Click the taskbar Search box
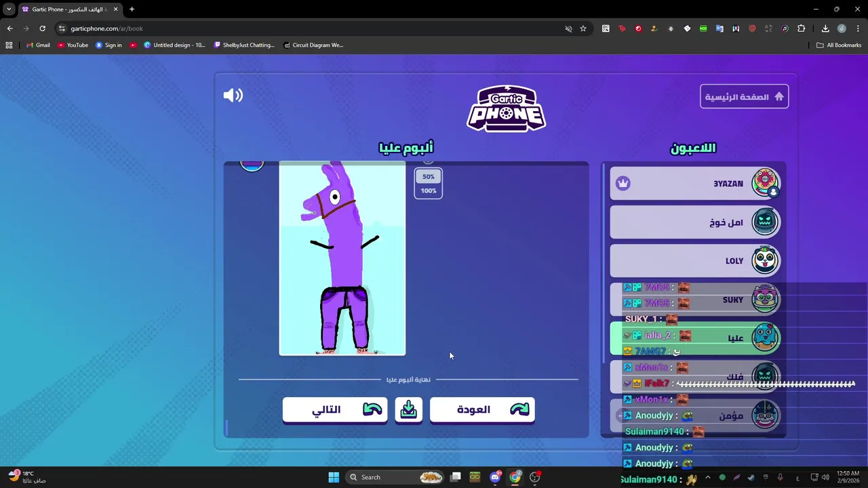This screenshot has width=868, height=488. pyautogui.click(x=394, y=477)
